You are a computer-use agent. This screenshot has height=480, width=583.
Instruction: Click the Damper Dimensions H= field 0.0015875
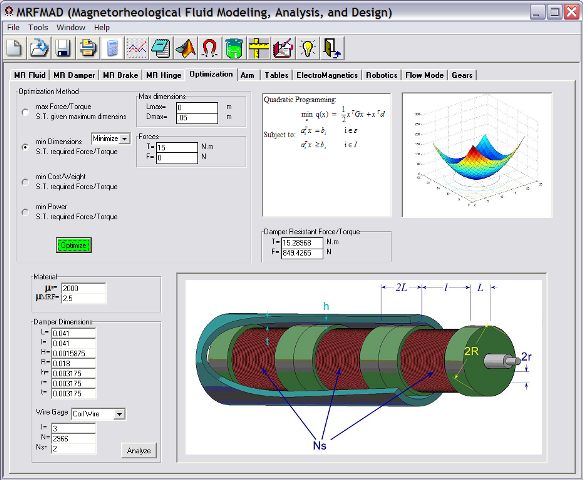(73, 353)
